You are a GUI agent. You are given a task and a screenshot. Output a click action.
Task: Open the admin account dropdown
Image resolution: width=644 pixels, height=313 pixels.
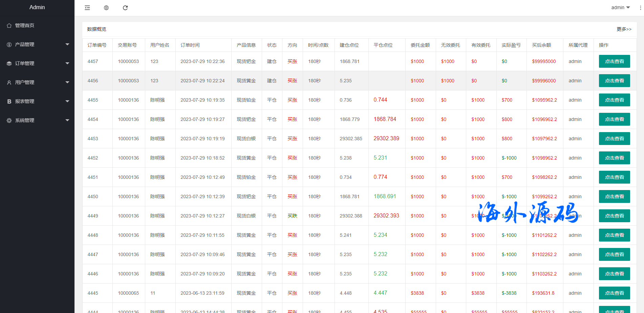620,7
